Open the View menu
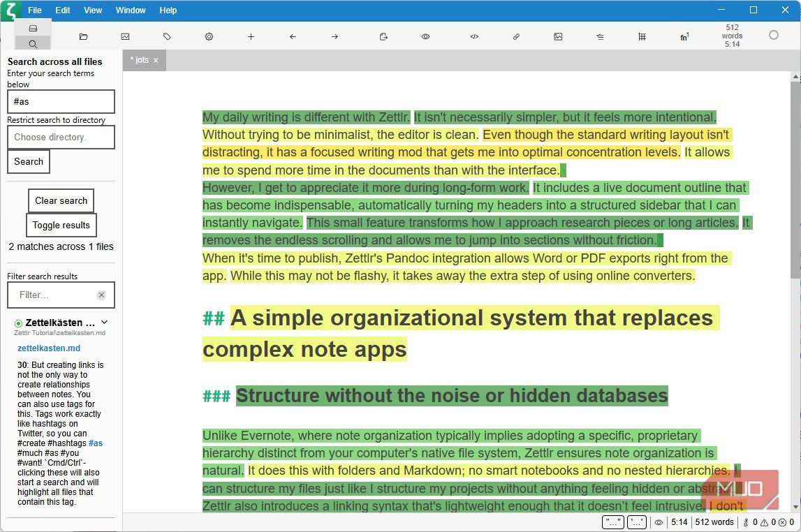The image size is (801, 532). [93, 10]
